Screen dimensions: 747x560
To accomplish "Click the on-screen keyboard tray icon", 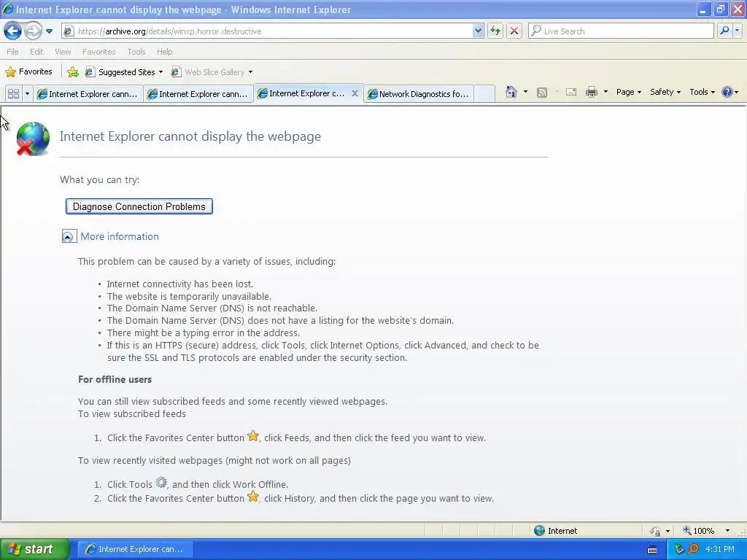I will [652, 550].
